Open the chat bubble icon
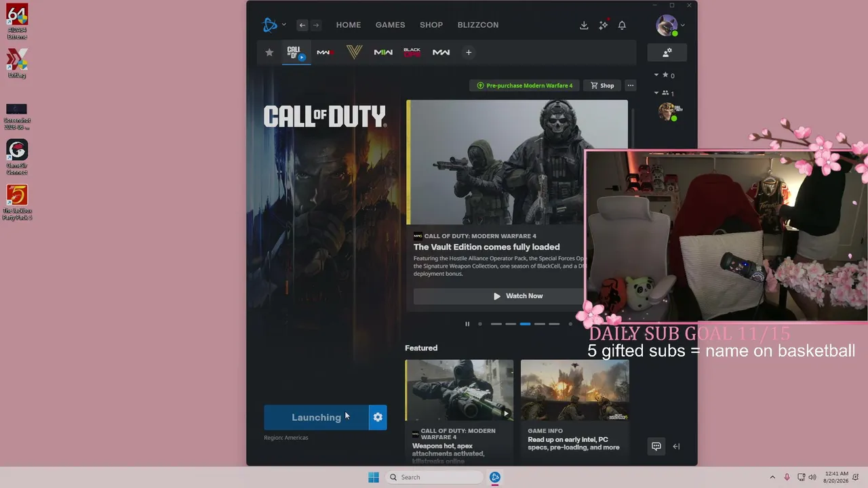The image size is (868, 488). coord(656,446)
